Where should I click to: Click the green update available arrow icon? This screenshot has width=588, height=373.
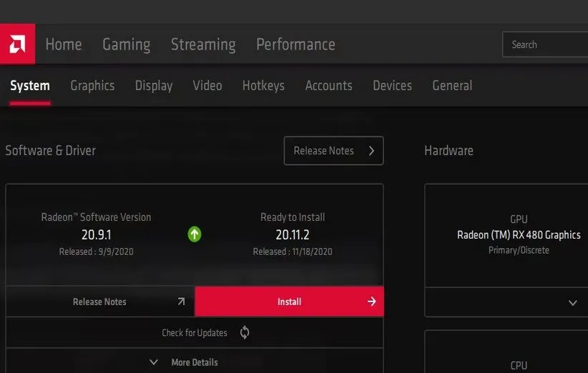(195, 234)
